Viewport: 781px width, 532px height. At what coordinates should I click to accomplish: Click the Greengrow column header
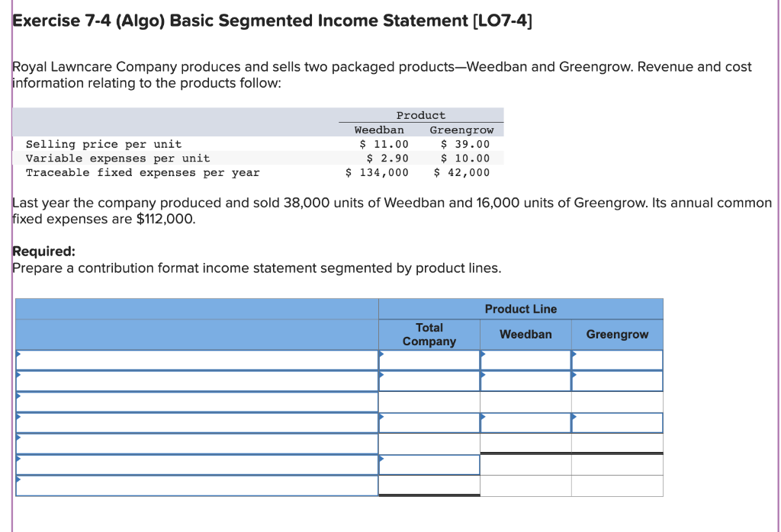pyautogui.click(x=617, y=334)
